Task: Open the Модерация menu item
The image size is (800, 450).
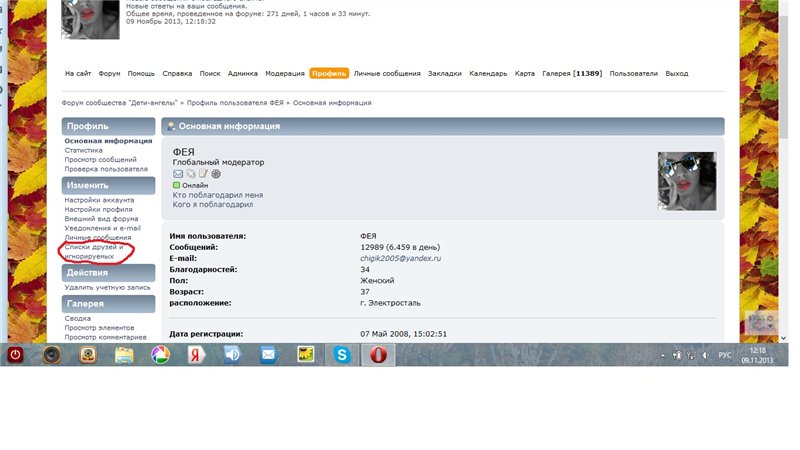Action: click(285, 73)
